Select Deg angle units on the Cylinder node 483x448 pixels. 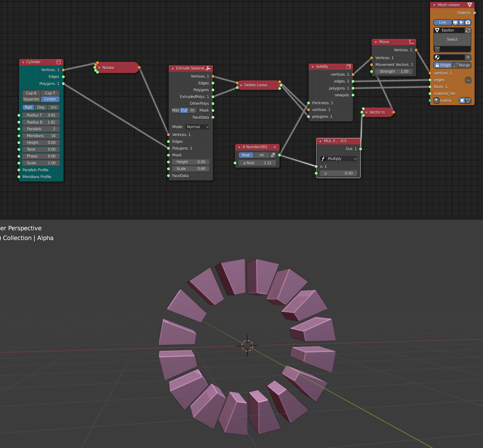pos(41,107)
